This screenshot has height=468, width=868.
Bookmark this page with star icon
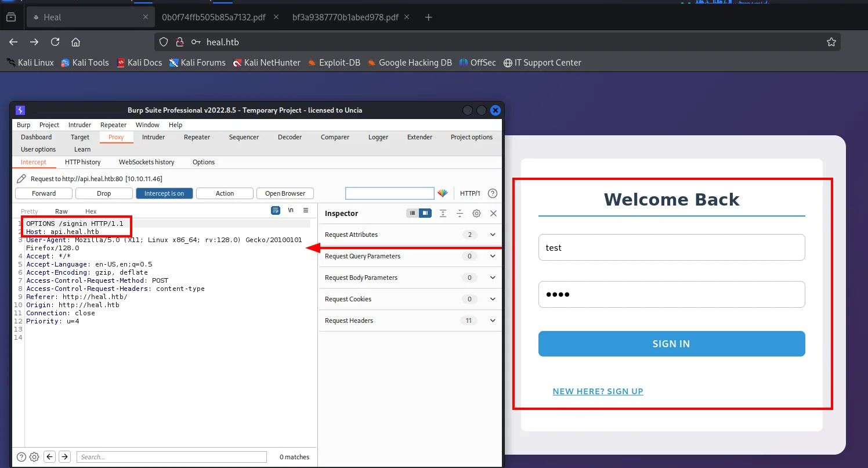831,42
